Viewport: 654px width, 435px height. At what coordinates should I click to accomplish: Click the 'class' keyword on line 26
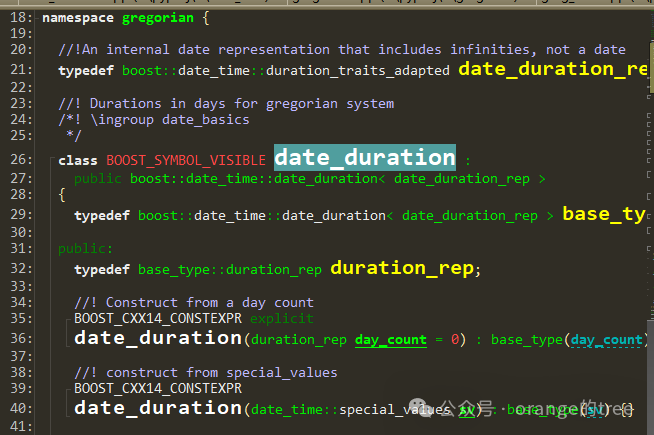click(78, 161)
